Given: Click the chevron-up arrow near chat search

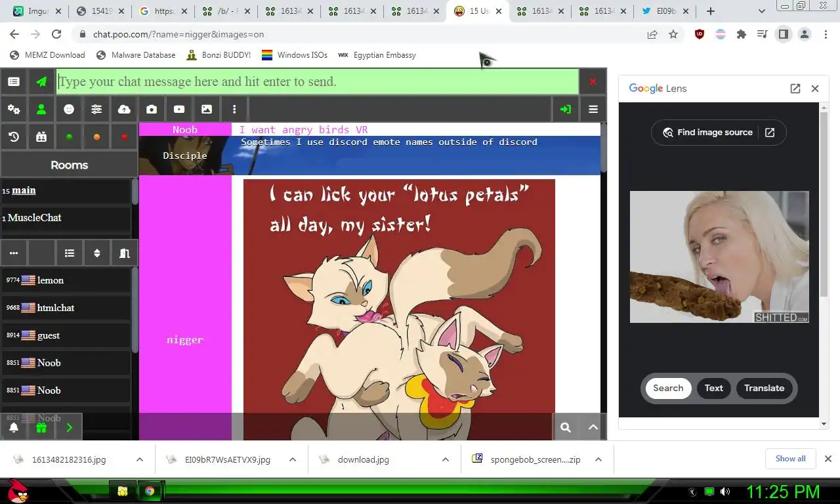Looking at the screenshot, I should (593, 428).
